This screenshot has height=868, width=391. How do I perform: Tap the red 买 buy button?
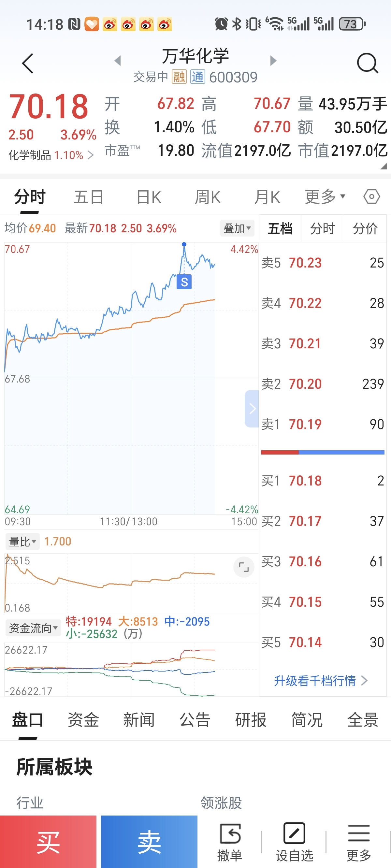point(48,842)
